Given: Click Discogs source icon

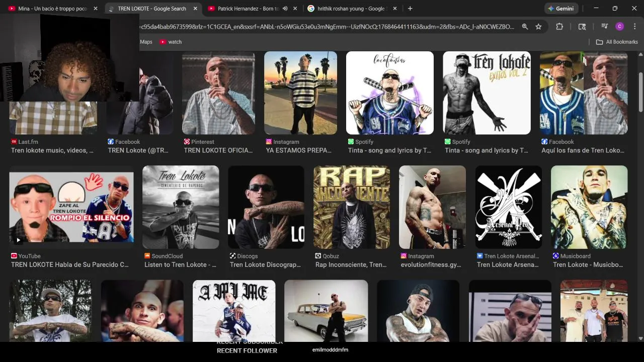Looking at the screenshot, I should (232, 256).
